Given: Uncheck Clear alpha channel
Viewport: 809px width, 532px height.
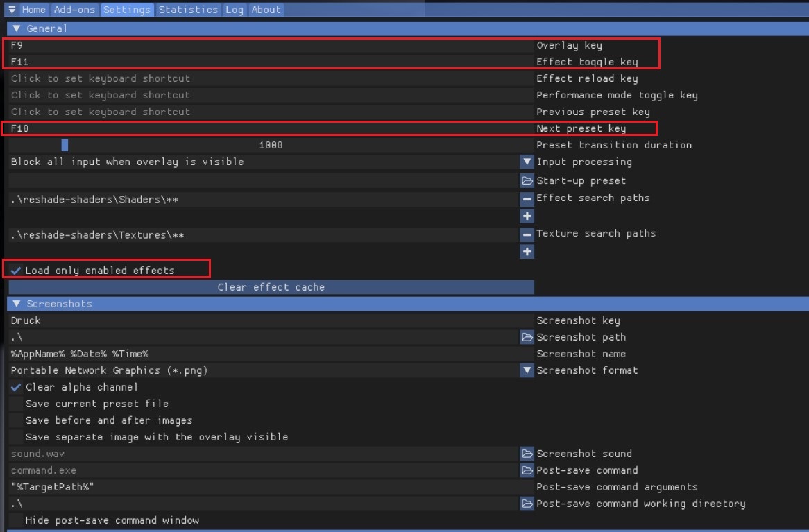Looking at the screenshot, I should coord(17,387).
